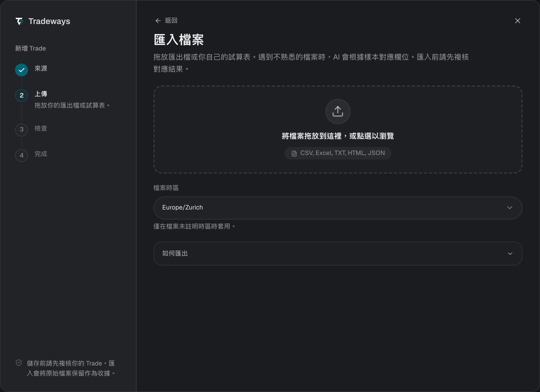Select step 2 上傳 circle

pyautogui.click(x=21, y=95)
